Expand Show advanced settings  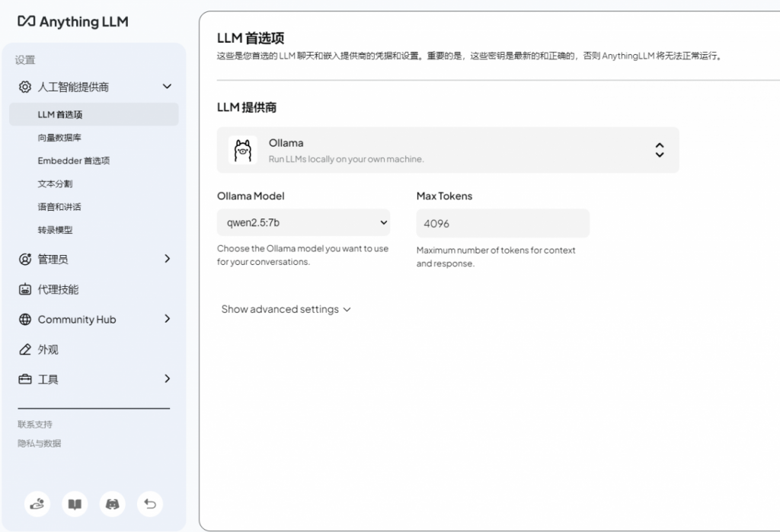pos(286,309)
